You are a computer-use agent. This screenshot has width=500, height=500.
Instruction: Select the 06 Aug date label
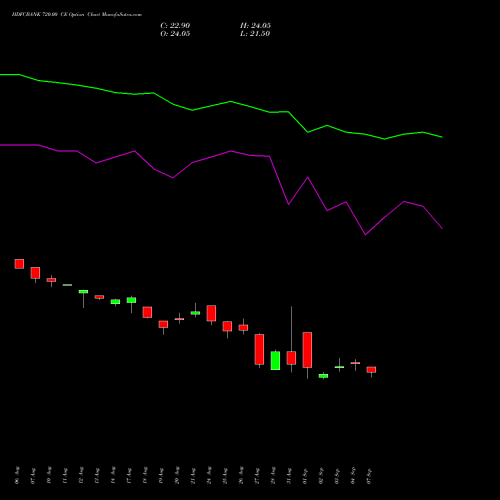click(17, 475)
